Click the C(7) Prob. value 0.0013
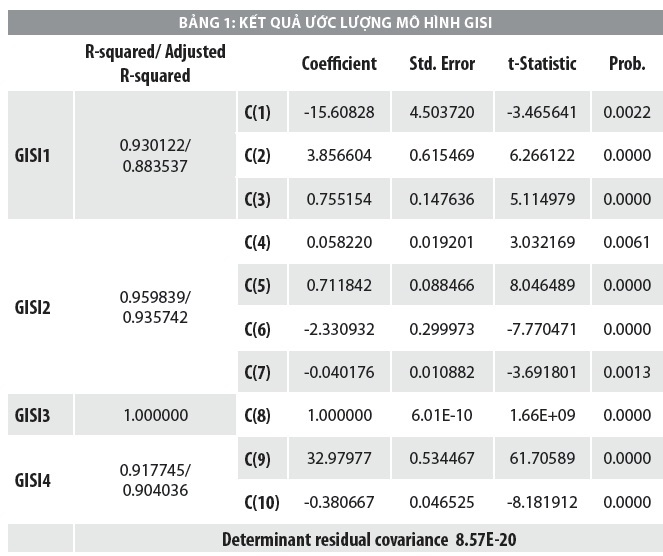Viewport: 663px width, 556px height. 627,372
